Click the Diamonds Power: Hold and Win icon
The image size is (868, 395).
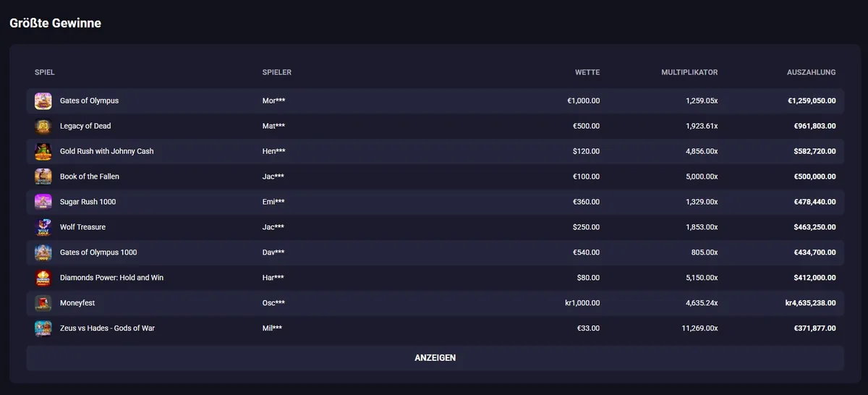(43, 278)
